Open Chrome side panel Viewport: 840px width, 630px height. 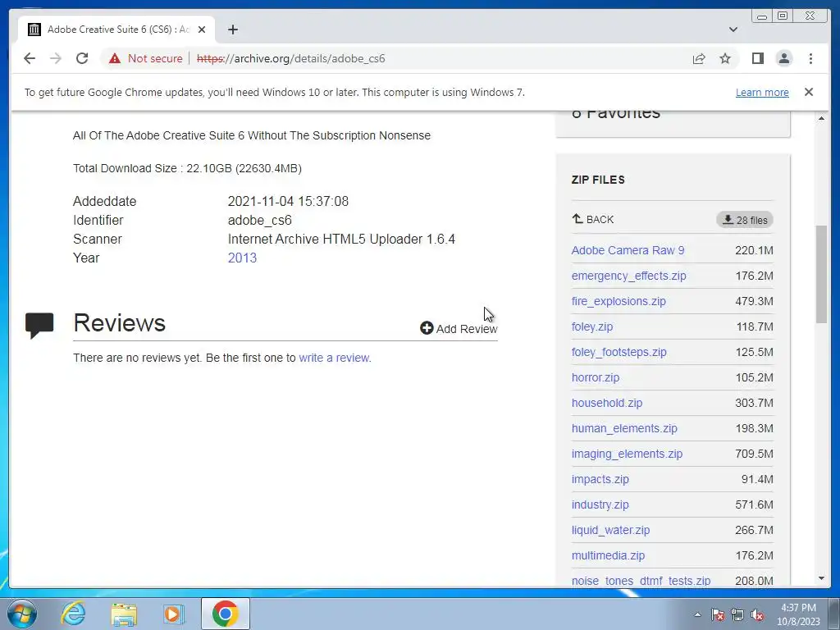click(x=757, y=58)
